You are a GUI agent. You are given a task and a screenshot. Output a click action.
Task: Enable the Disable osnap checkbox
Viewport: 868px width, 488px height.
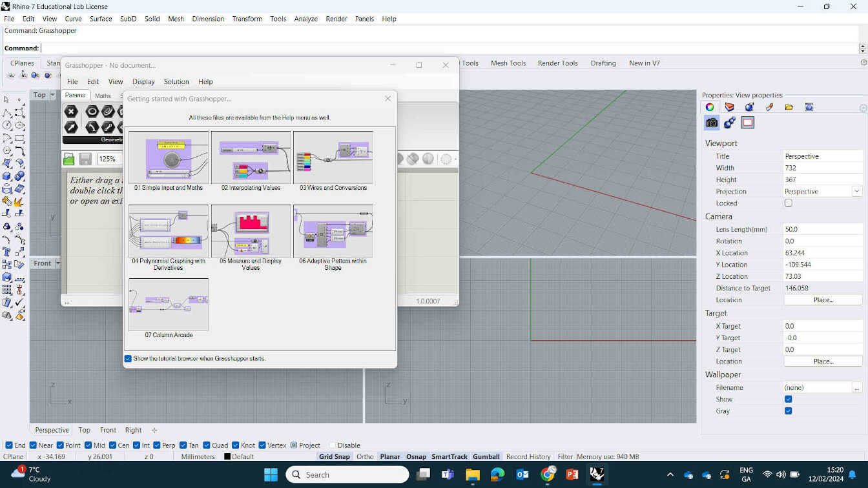(332, 445)
